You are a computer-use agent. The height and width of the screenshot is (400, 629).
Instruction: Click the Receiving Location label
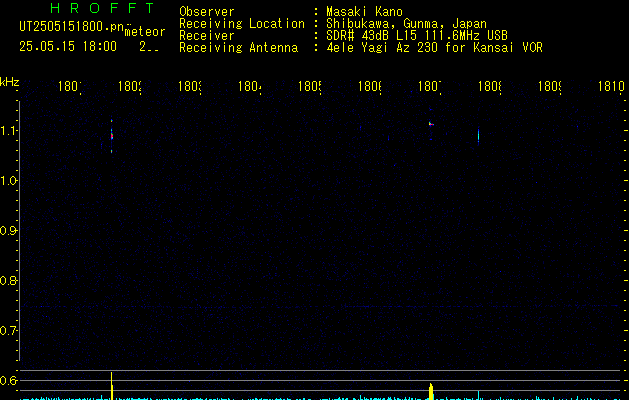[242, 24]
